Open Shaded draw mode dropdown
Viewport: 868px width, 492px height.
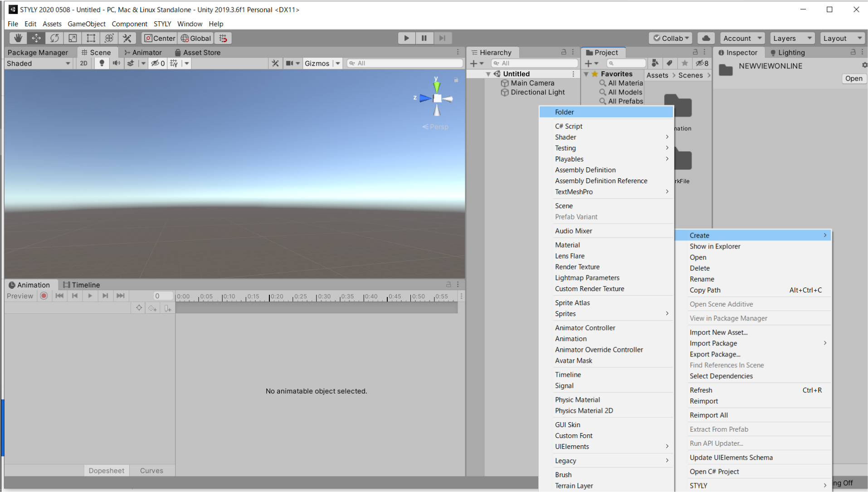tap(38, 63)
